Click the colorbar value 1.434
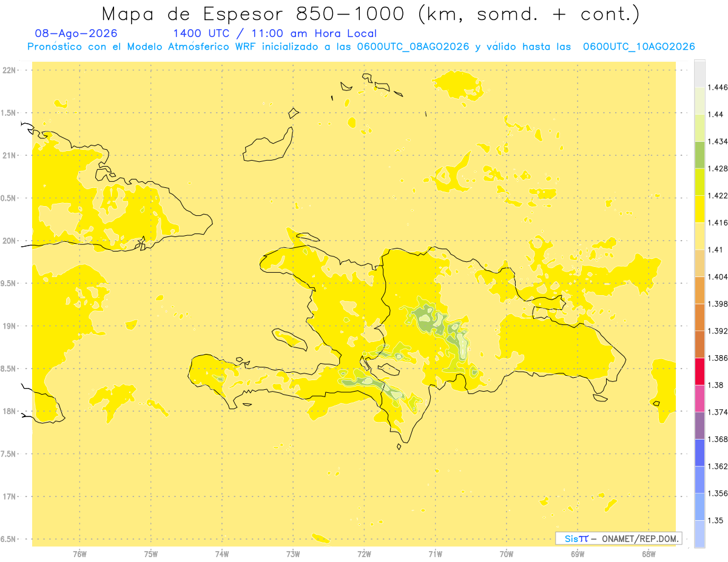This screenshot has height=562, width=728. tap(717, 141)
